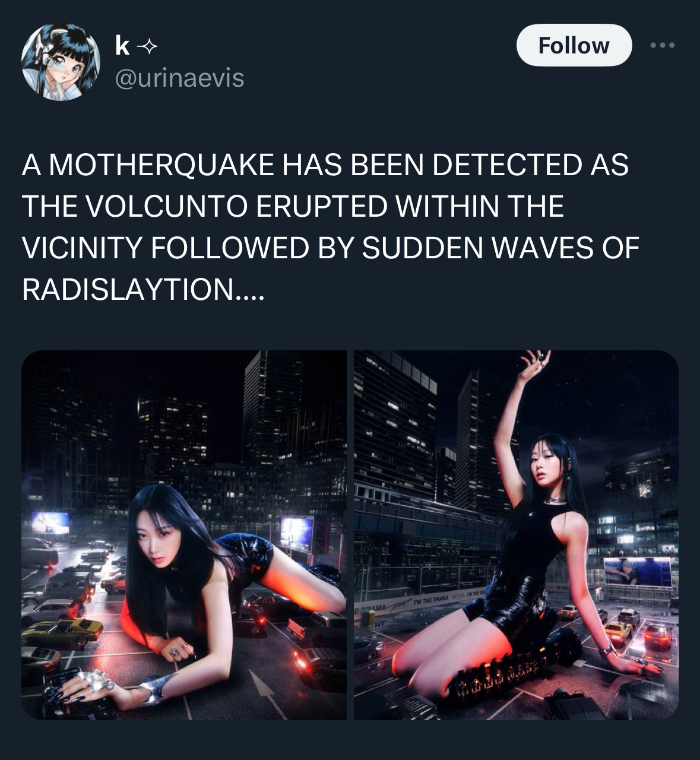Open the profile via display name k
The image size is (700, 760).
click(122, 46)
